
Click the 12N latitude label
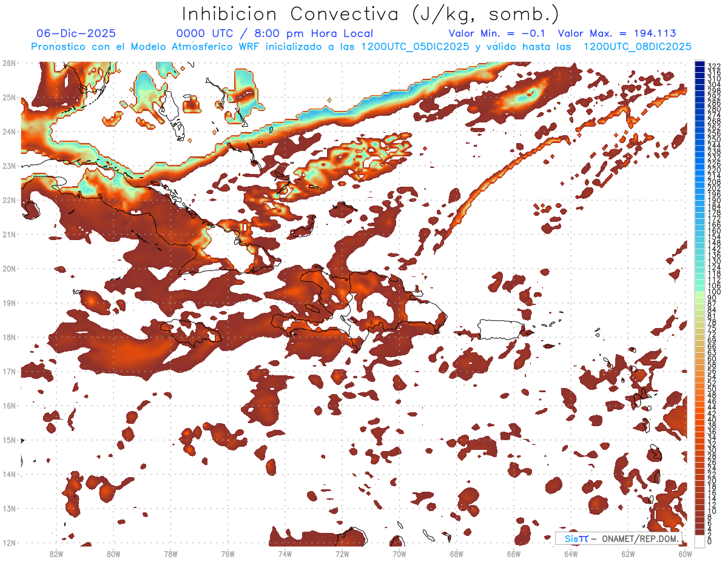coord(9,543)
